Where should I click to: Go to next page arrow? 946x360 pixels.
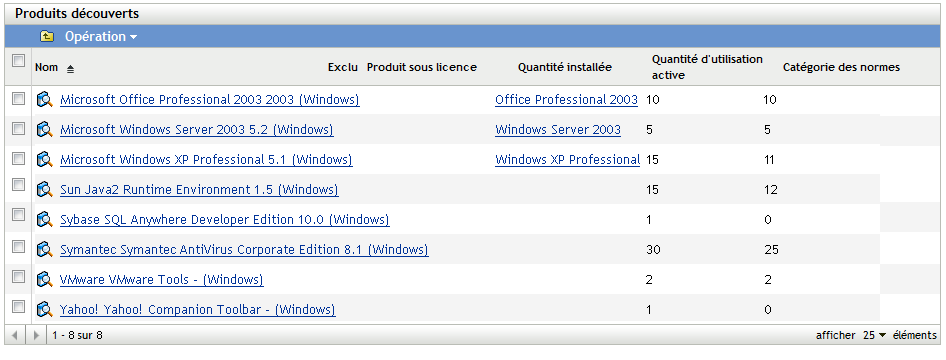click(36, 335)
